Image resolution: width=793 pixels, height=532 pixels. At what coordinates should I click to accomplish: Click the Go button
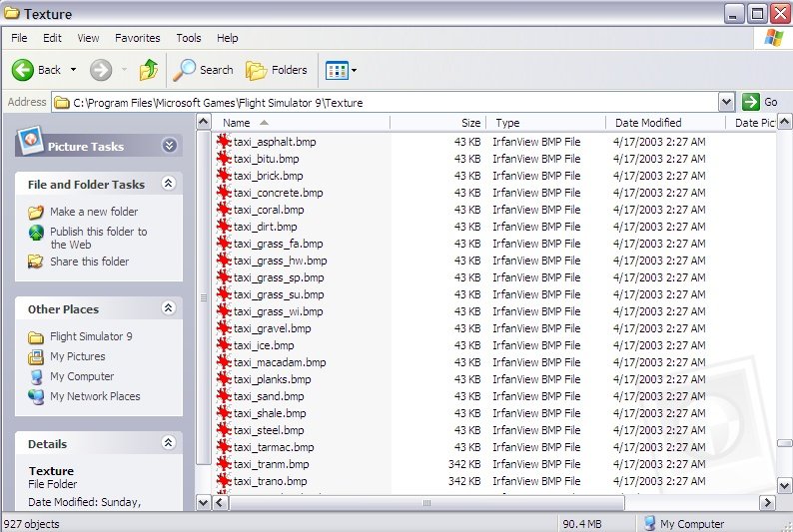(x=760, y=102)
